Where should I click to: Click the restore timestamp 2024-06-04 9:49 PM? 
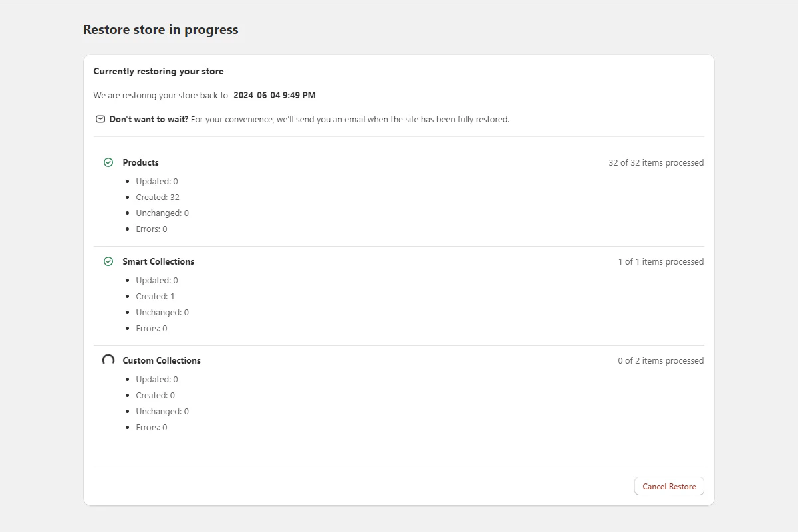click(x=273, y=95)
